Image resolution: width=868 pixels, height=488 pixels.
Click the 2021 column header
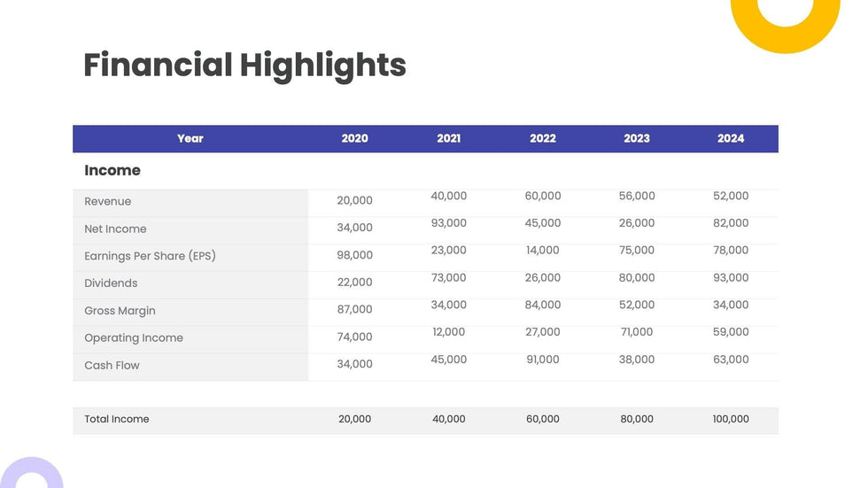tap(448, 138)
